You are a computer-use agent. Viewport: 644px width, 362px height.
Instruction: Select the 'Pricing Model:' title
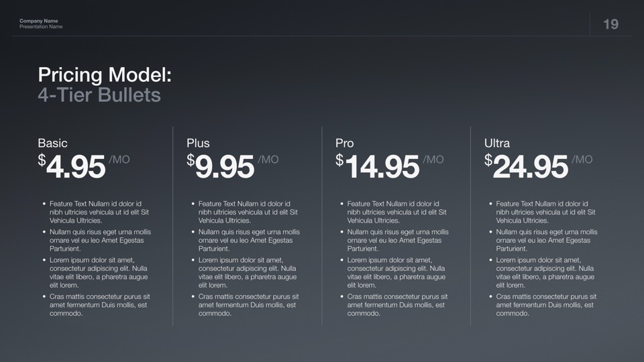tap(105, 74)
